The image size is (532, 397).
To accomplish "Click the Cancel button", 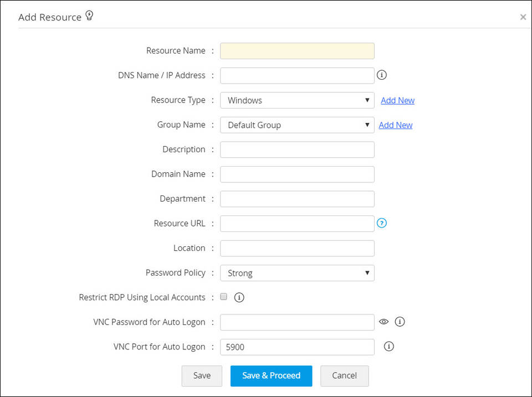I will point(344,376).
